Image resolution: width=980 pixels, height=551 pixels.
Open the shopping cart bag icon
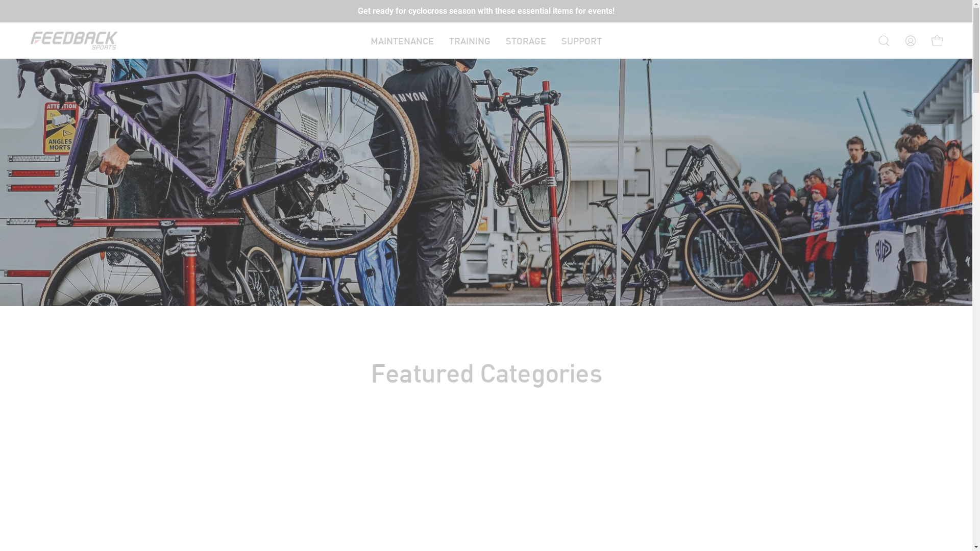pyautogui.click(x=937, y=40)
